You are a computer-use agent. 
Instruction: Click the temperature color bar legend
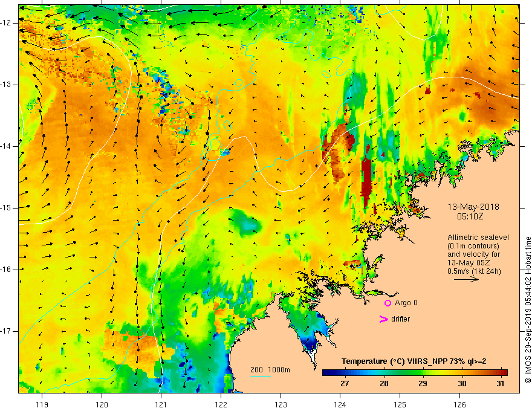click(415, 373)
